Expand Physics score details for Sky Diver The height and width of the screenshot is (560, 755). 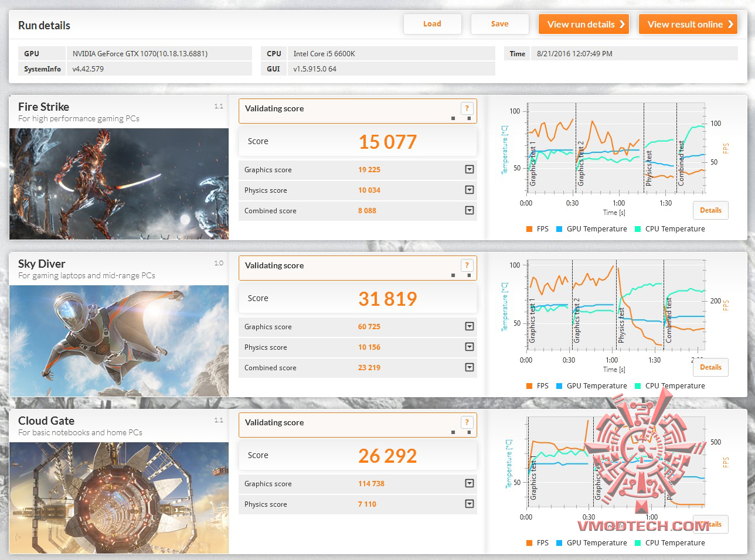[x=469, y=347]
